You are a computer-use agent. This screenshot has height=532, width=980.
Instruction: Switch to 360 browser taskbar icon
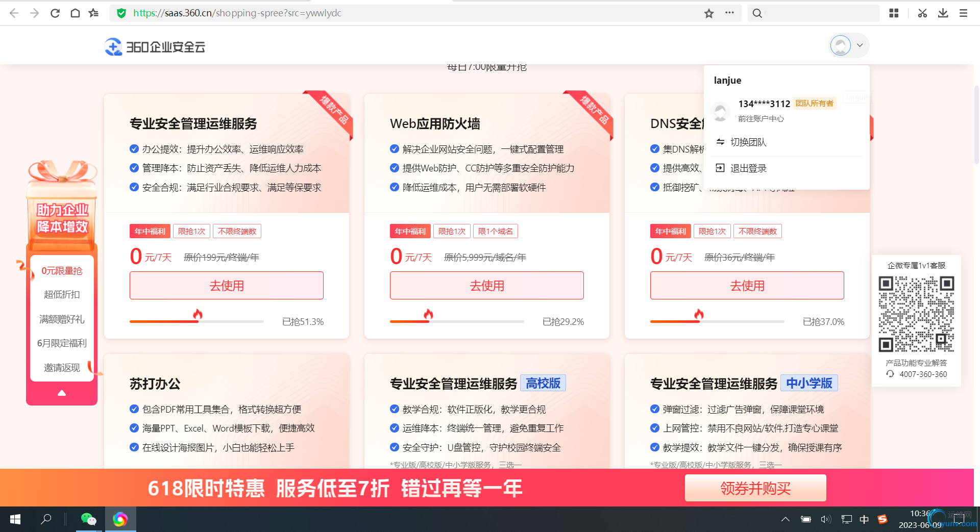(x=120, y=519)
